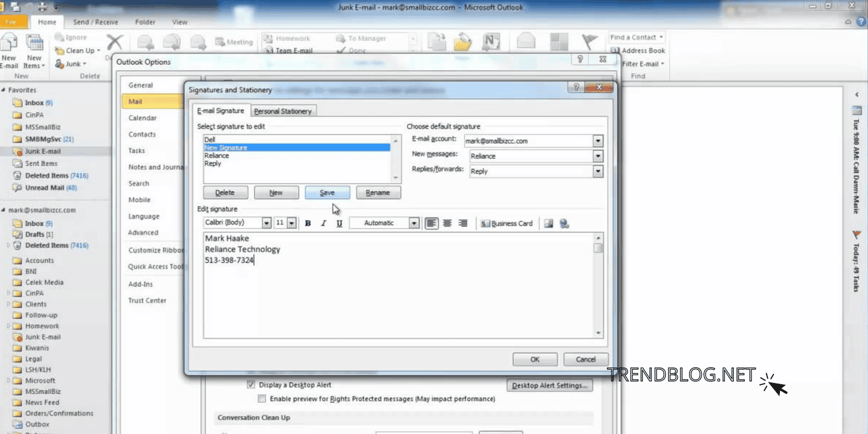Click Team E-mail quick step
The width and height of the screenshot is (868, 434).
(288, 51)
